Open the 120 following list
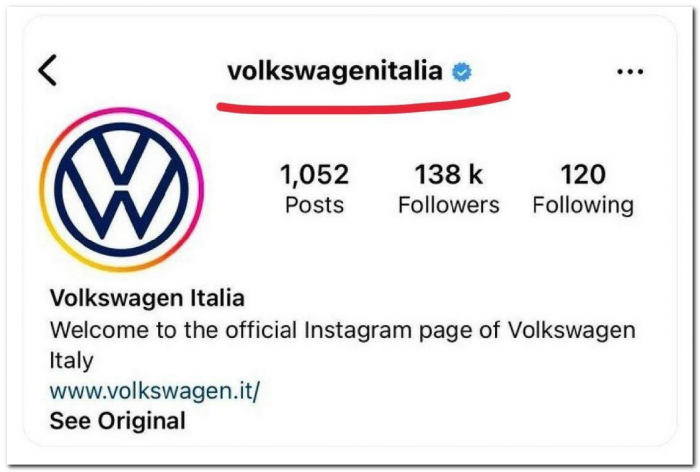Viewport: 700px width, 472px height. [x=583, y=188]
